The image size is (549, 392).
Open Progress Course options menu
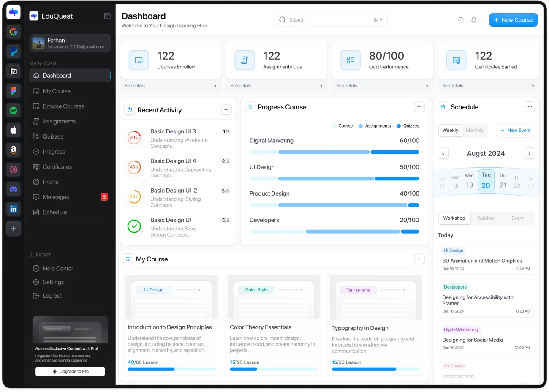pos(419,107)
